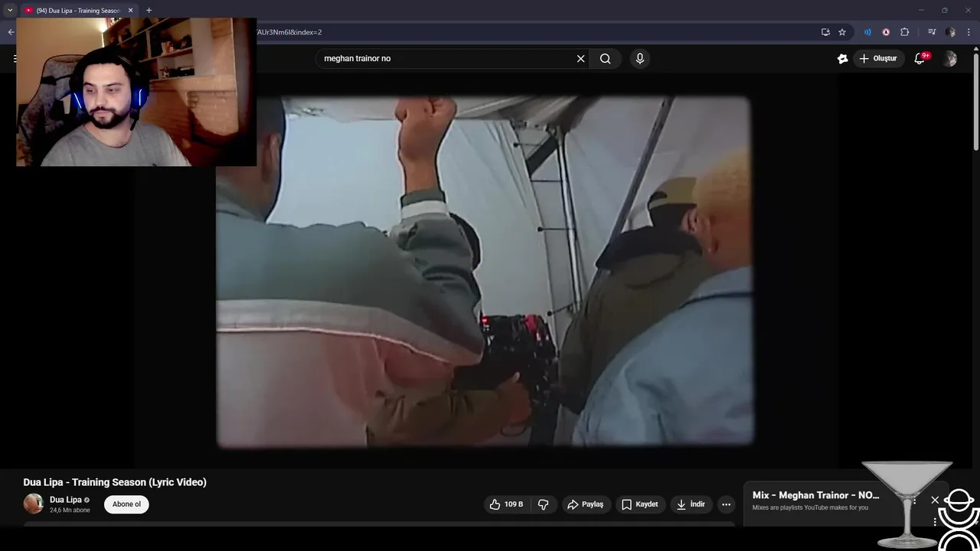This screenshot has height=551, width=980.
Task: Click the Paylaş share button
Action: click(586, 504)
